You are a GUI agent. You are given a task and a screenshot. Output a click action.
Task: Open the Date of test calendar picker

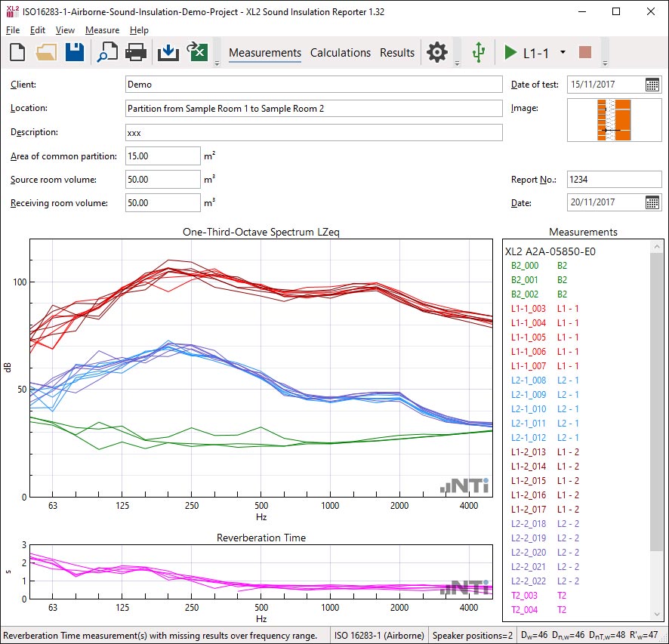pos(652,85)
